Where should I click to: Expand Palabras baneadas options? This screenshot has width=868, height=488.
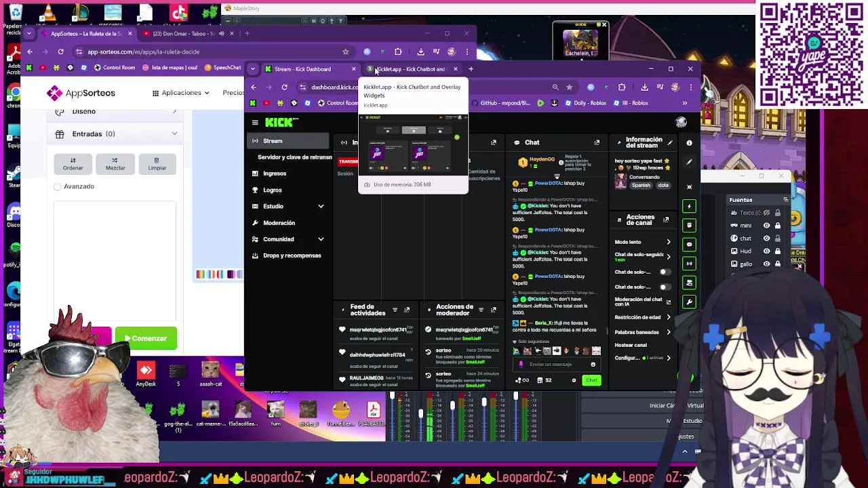[669, 332]
